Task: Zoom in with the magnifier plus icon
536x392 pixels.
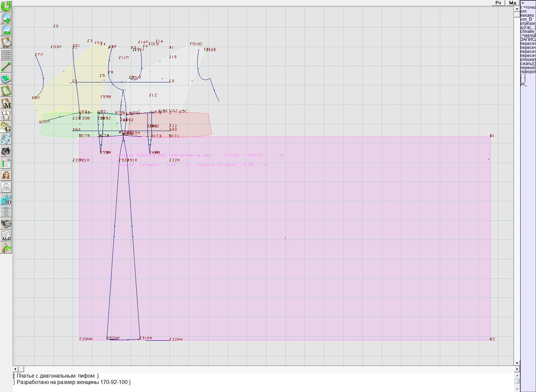Action: pyautogui.click(x=6, y=18)
